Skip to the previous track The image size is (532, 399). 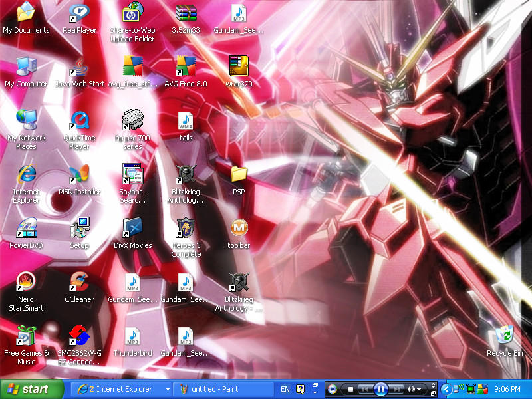[365, 389]
